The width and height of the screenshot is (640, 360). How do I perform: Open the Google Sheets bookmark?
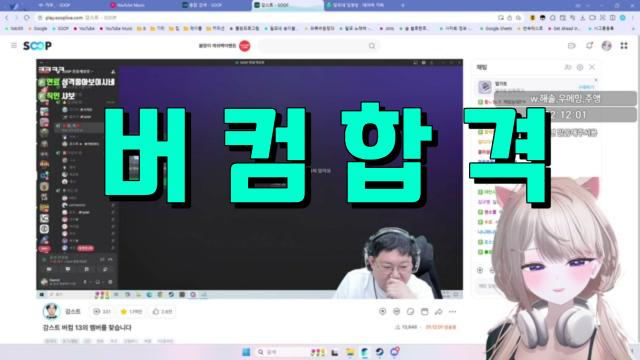(x=496, y=29)
